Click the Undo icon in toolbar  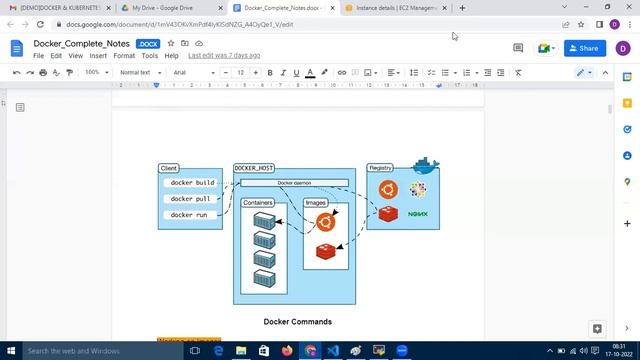17,73
